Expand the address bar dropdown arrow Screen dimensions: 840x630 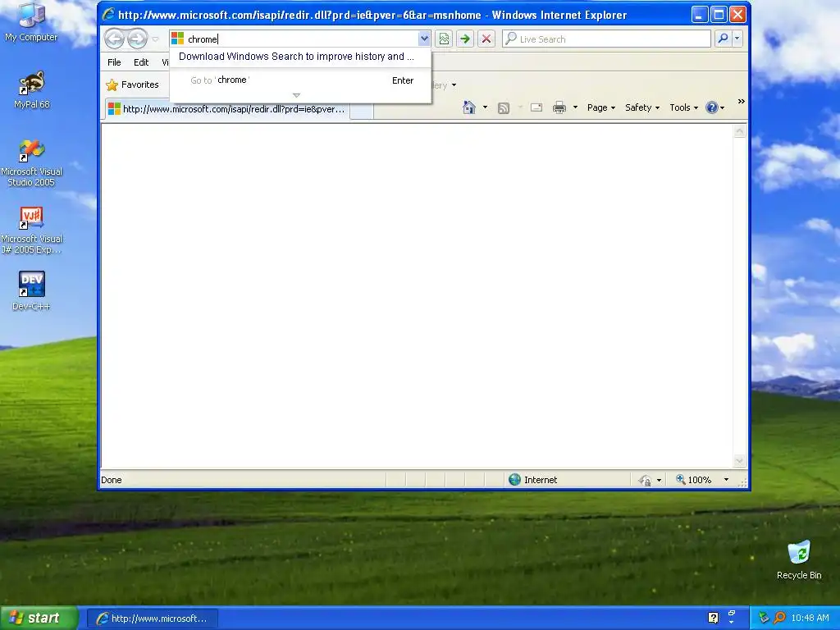(424, 39)
